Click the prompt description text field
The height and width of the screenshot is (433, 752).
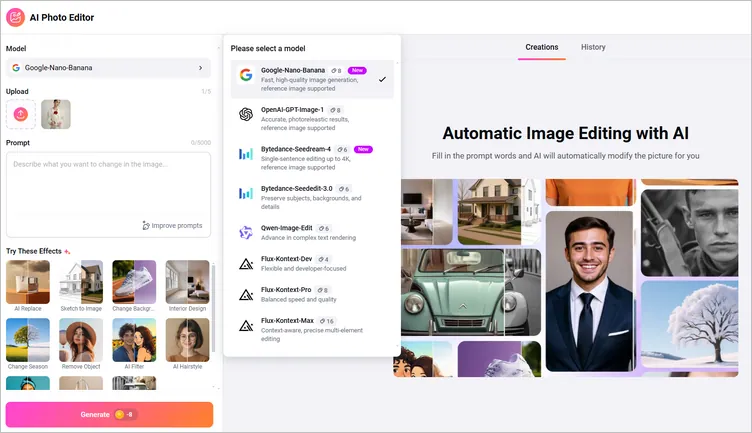click(x=107, y=185)
